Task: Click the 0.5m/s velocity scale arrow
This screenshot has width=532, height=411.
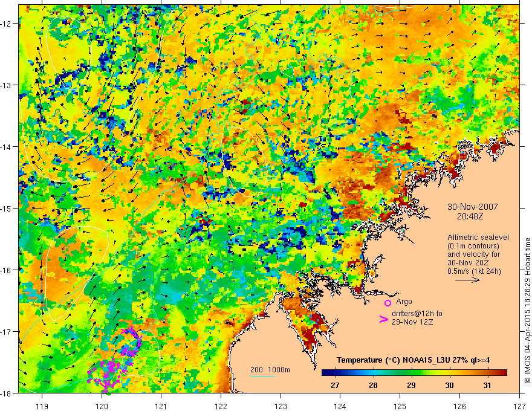Action: 467,280
